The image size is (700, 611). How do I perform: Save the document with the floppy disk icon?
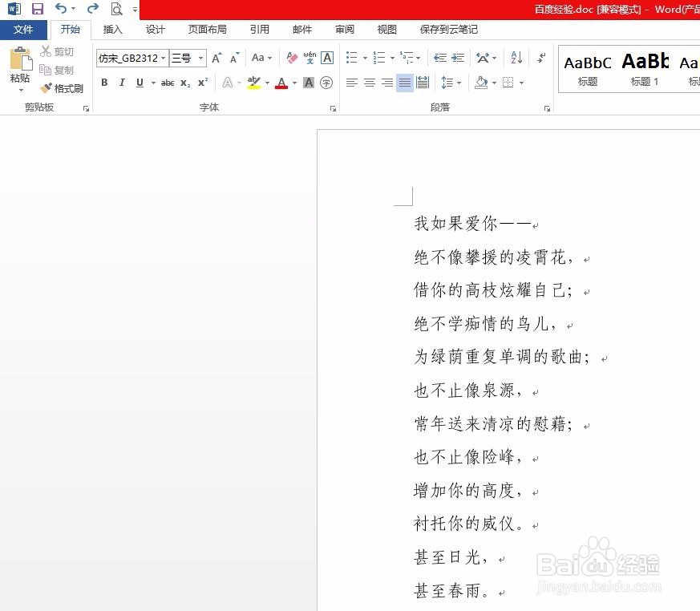[x=38, y=9]
